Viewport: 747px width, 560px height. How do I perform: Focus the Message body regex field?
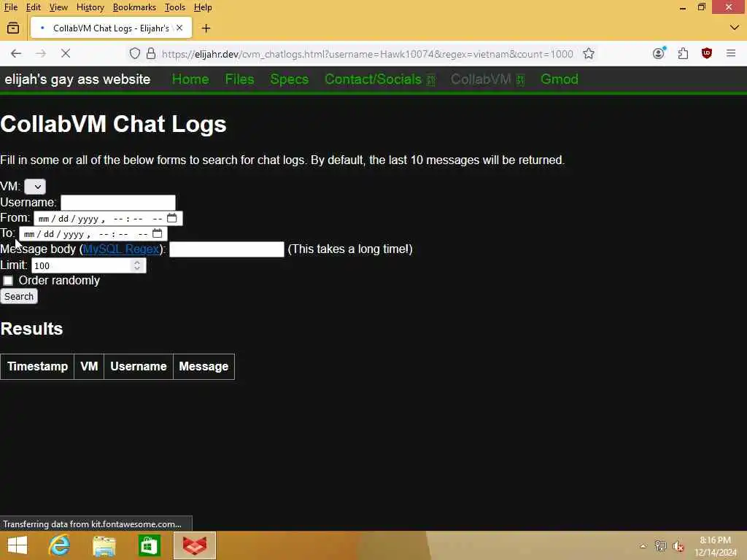(227, 249)
